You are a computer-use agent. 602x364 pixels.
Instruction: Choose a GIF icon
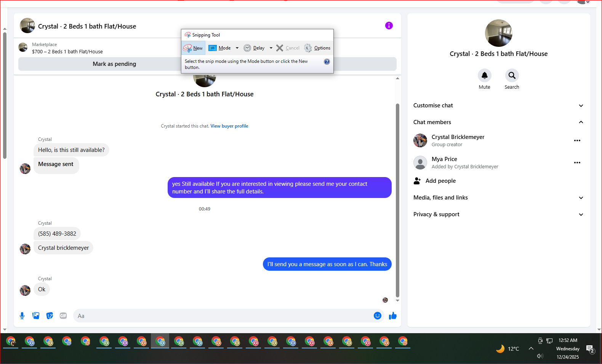click(x=63, y=316)
